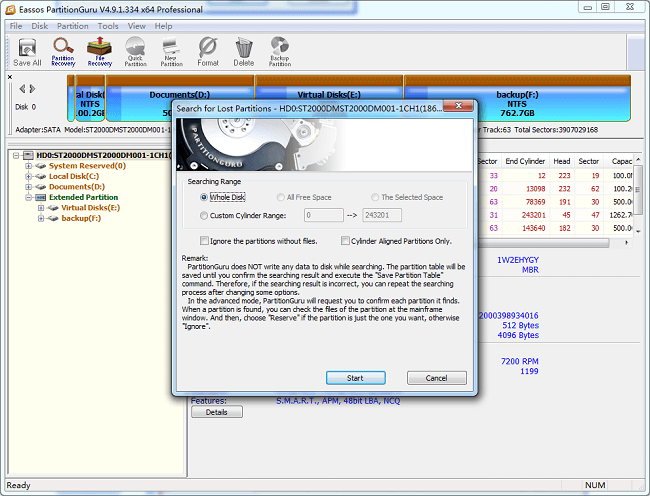Open the Help menu
This screenshot has height=496, width=650.
(163, 26)
